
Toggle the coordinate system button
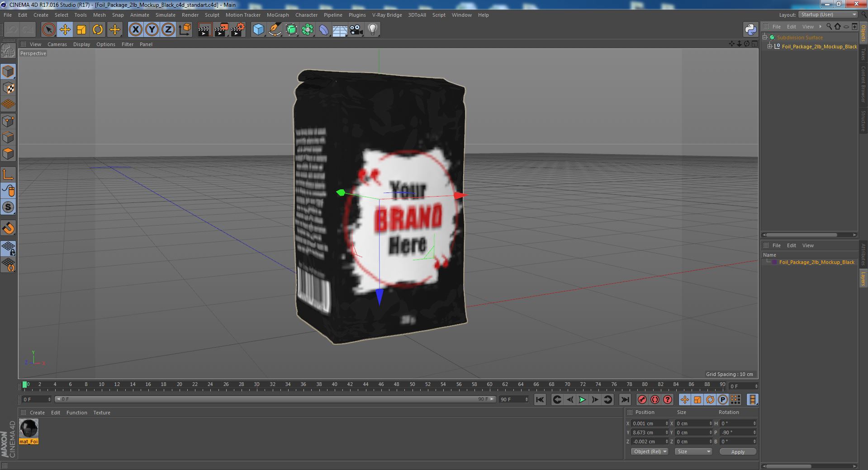pos(185,30)
